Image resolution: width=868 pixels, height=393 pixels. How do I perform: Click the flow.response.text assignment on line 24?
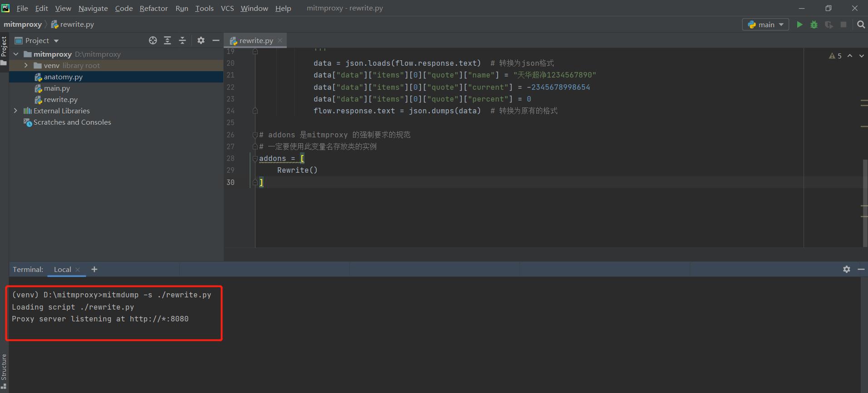pos(397,111)
